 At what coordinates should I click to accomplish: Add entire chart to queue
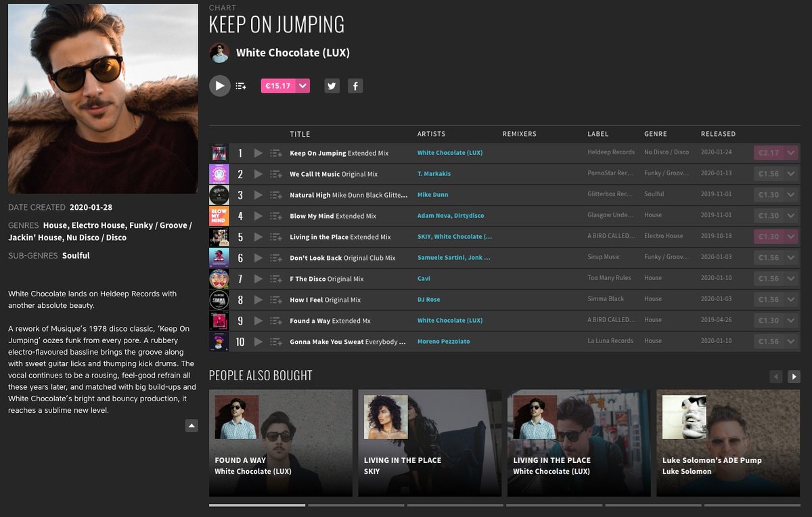point(241,86)
